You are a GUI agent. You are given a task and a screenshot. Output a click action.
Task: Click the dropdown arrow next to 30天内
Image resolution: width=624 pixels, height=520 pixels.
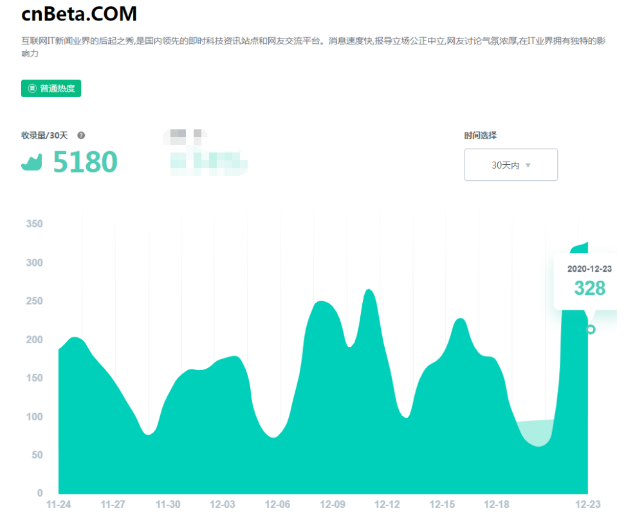pos(528,165)
